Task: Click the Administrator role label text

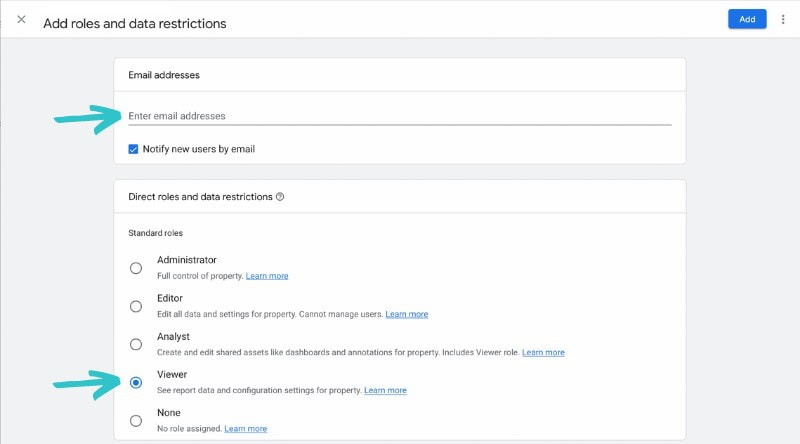Action: tap(186, 260)
